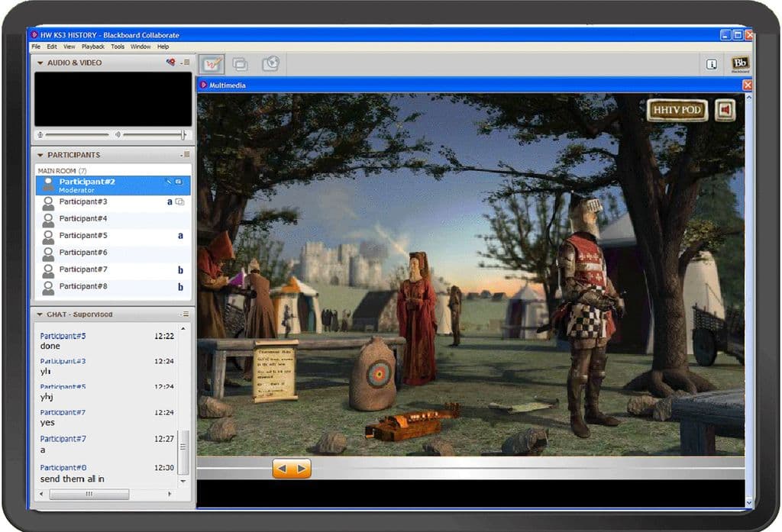
Task: Select Participant#3 in the participants list
Action: tap(113, 202)
